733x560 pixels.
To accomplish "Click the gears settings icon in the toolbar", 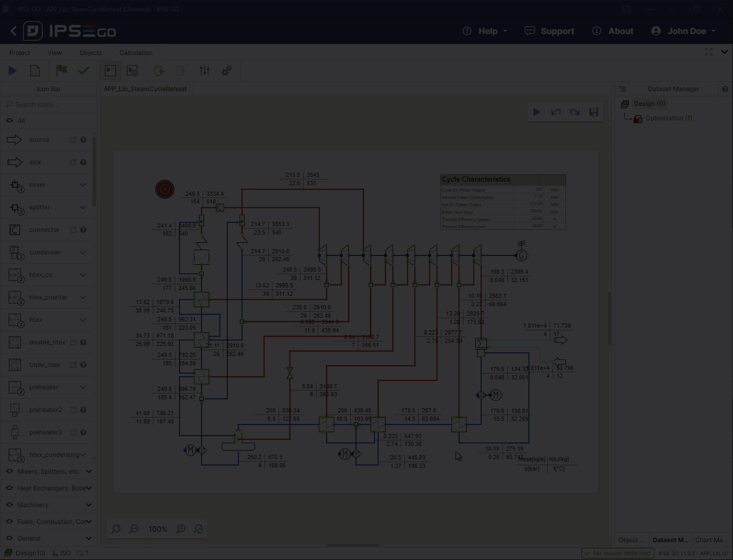I will pos(226,70).
